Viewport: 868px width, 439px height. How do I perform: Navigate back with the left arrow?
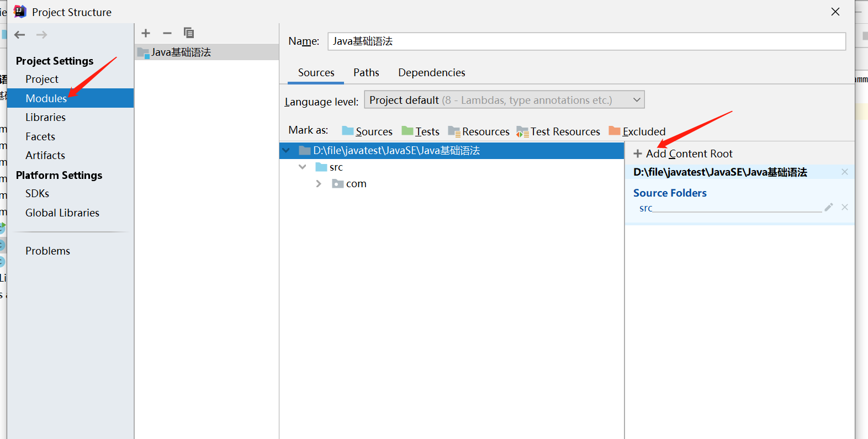20,35
